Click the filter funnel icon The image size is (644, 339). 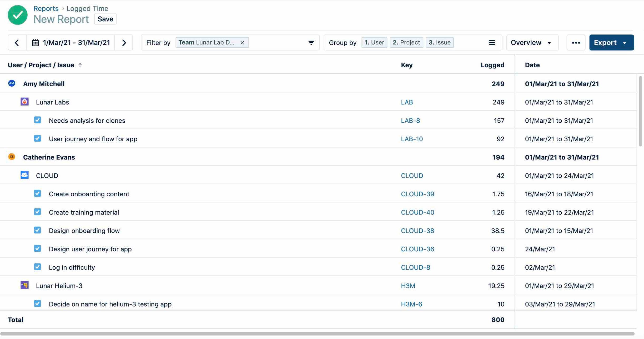(311, 42)
